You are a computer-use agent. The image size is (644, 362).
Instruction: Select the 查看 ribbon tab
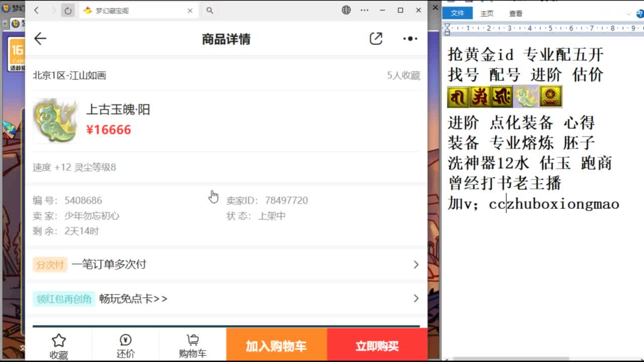pos(516,14)
